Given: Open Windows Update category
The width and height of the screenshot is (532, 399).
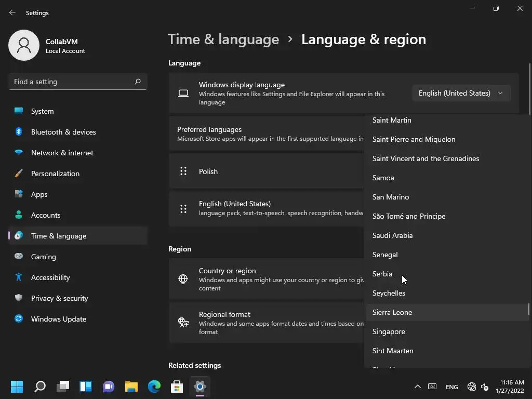Looking at the screenshot, I should (x=78, y=319).
